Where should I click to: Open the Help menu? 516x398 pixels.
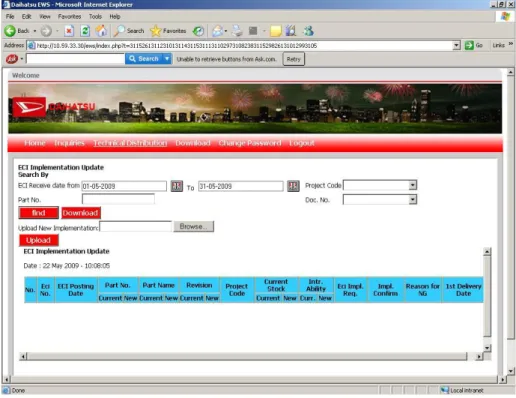click(x=115, y=16)
